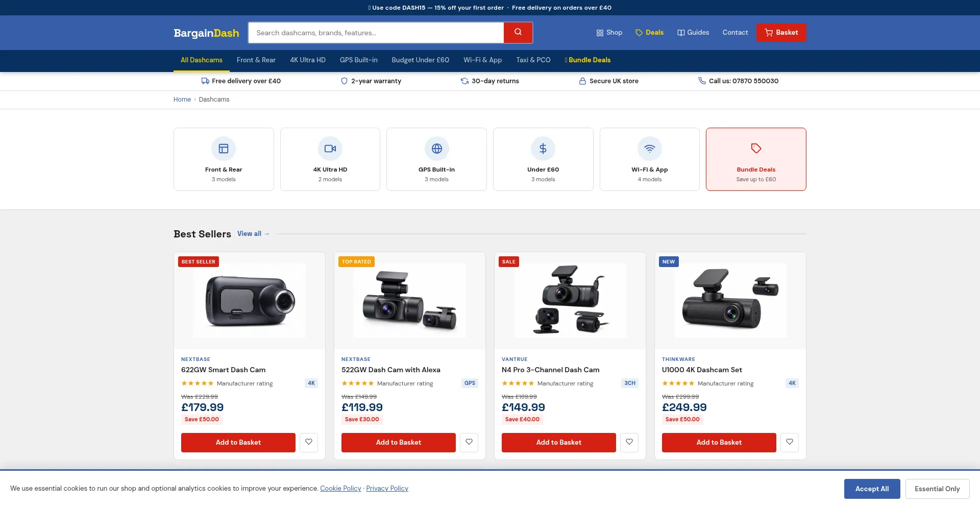Image resolution: width=980 pixels, height=507 pixels.
Task: Open the 622GW Smart Dash Cam product image
Action: point(250,301)
